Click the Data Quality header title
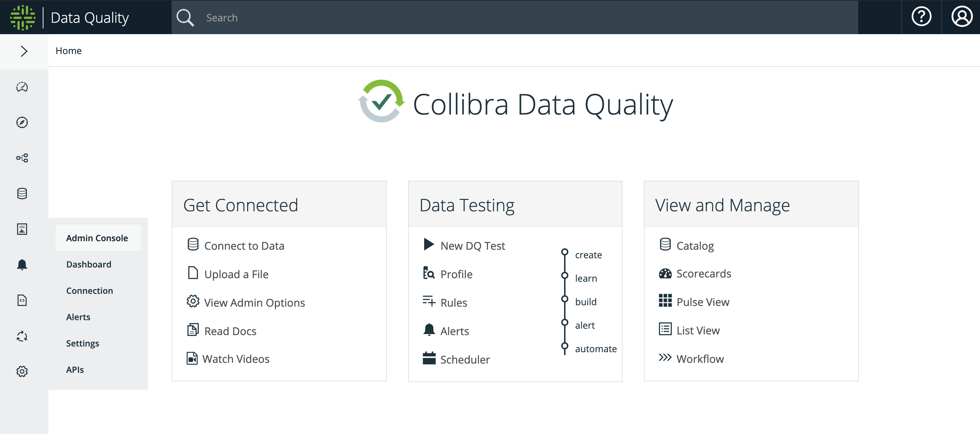The height and width of the screenshot is (434, 980). (x=90, y=17)
